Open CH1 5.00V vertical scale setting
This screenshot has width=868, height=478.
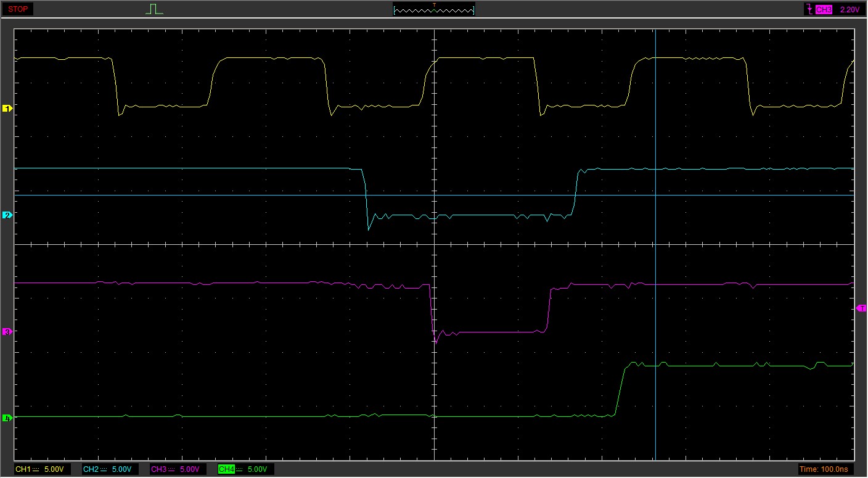(54, 469)
